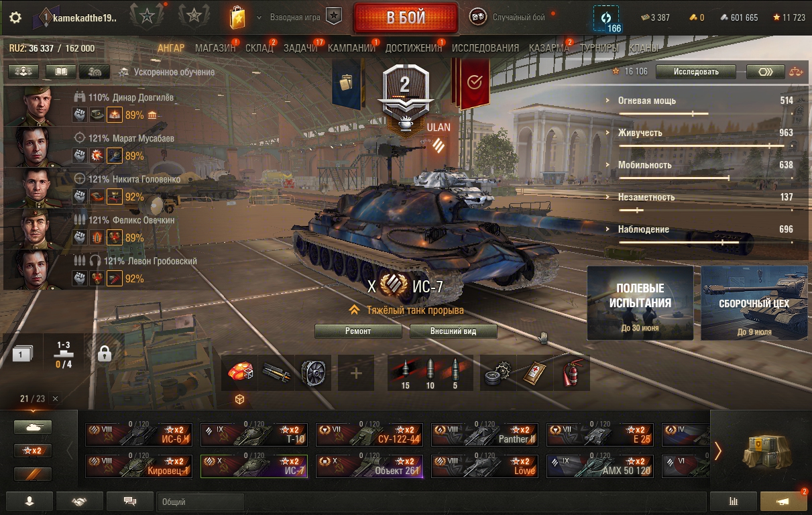Toggle Ускоренное обучение crew training
The height and width of the screenshot is (515, 812).
(x=166, y=72)
